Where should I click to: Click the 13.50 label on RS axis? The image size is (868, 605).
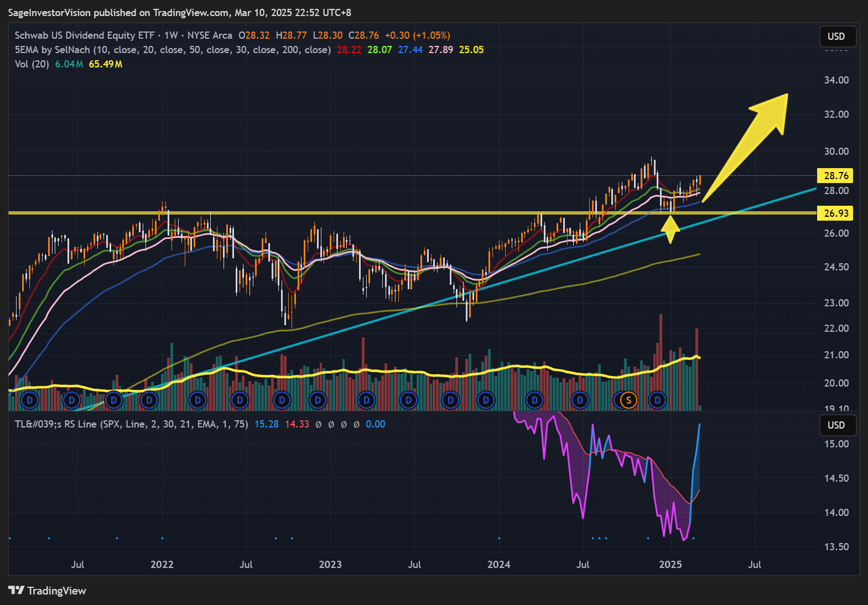click(836, 547)
